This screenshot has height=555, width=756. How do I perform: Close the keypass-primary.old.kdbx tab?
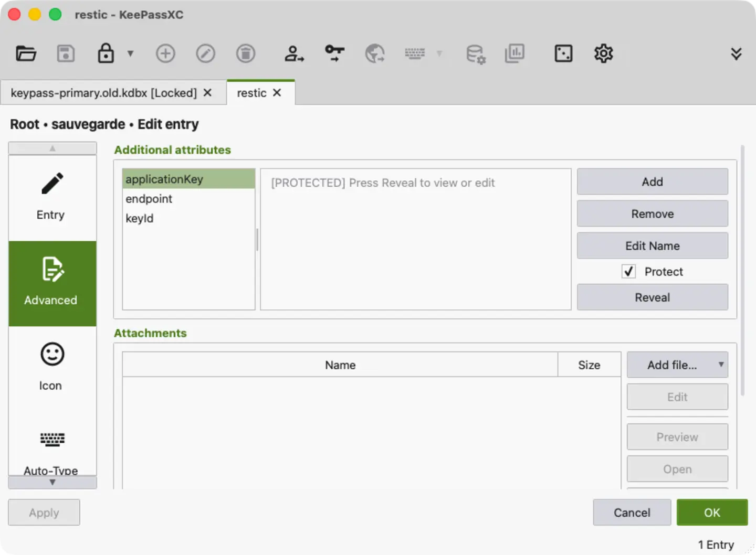[x=207, y=93]
